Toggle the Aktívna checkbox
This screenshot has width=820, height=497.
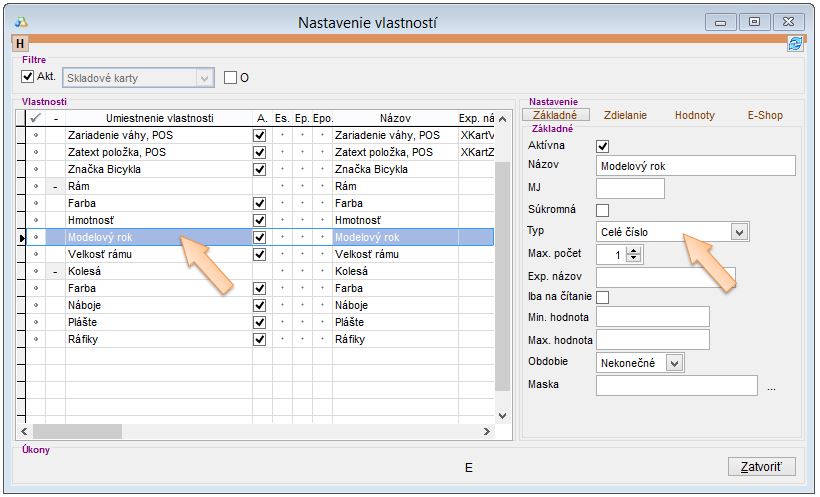pos(602,146)
